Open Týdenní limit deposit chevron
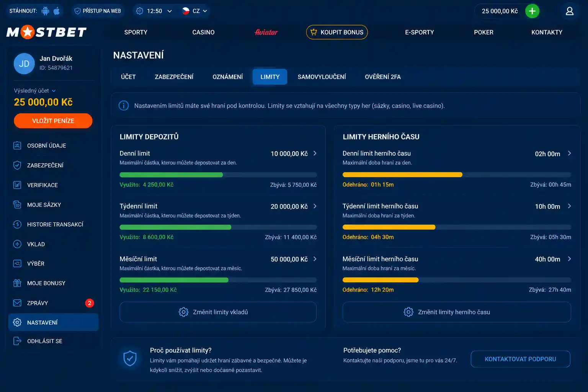This screenshot has height=392, width=588. click(x=315, y=206)
